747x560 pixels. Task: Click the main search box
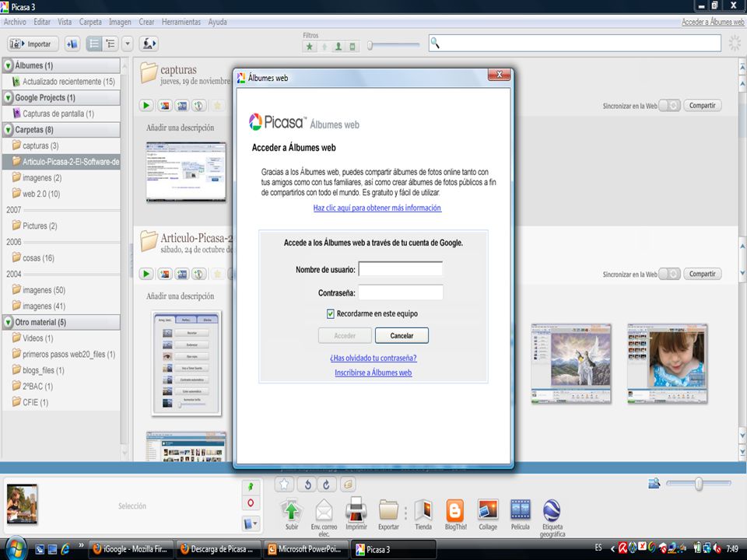point(574,44)
